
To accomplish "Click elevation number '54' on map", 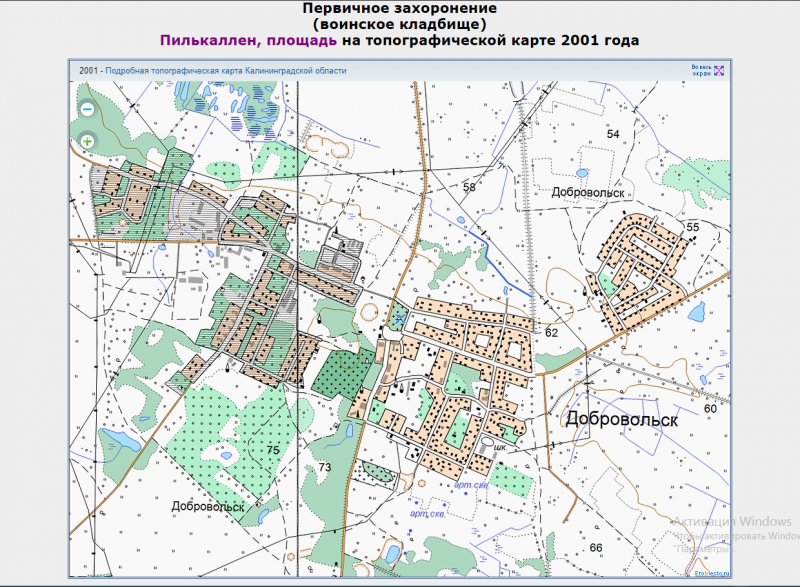I will click(x=613, y=134).
